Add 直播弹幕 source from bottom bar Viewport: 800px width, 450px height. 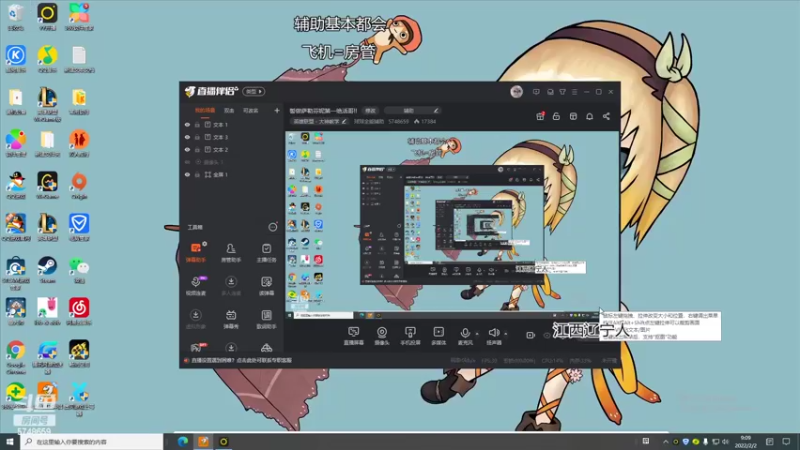(353, 336)
